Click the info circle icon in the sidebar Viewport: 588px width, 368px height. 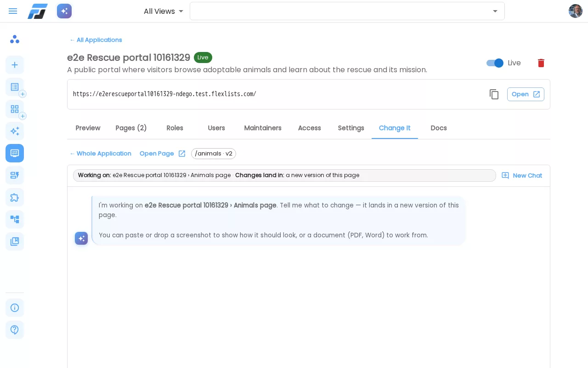click(15, 308)
